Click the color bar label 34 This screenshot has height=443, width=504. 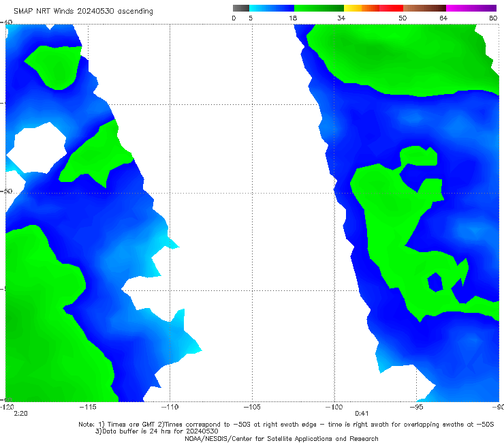(x=341, y=18)
